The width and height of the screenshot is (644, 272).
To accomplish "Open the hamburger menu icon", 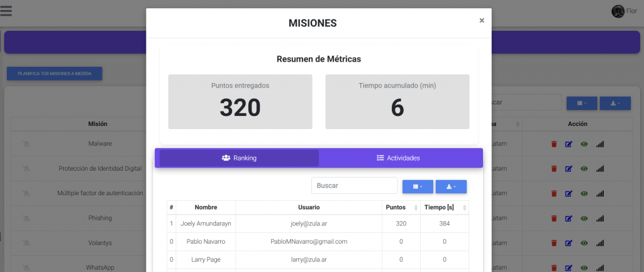I will pyautogui.click(x=6, y=11).
